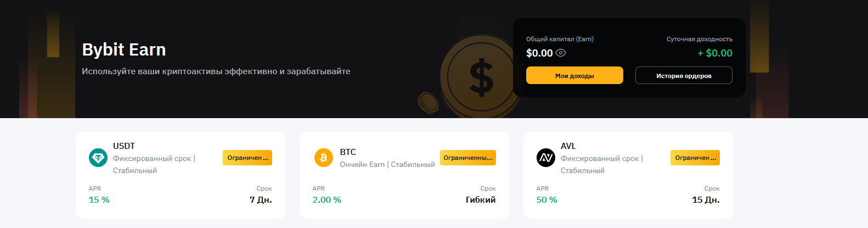Image resolution: width=868 pixels, height=228 pixels.
Task: Select the USDT product title
Action: [x=124, y=146]
